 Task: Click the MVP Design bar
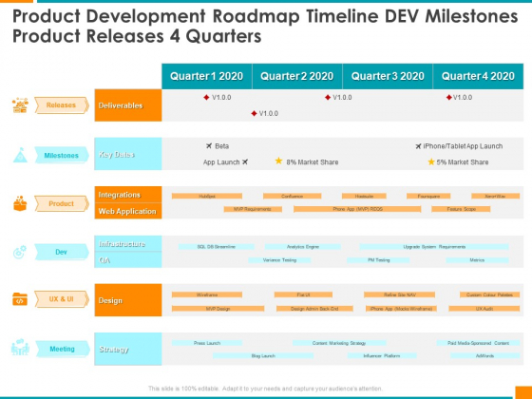point(218,309)
